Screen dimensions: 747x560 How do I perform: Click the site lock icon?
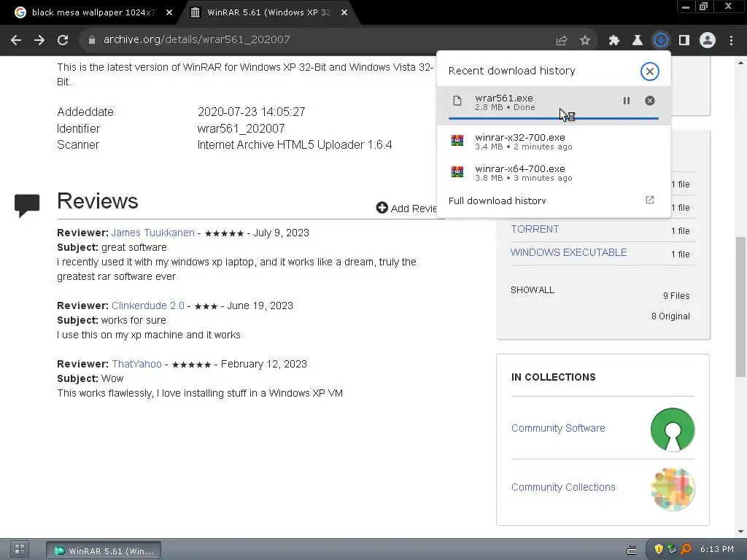click(x=91, y=40)
